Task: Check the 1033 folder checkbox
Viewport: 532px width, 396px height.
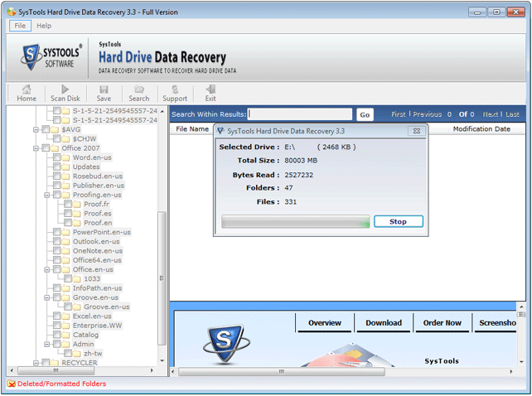Action: (x=68, y=278)
